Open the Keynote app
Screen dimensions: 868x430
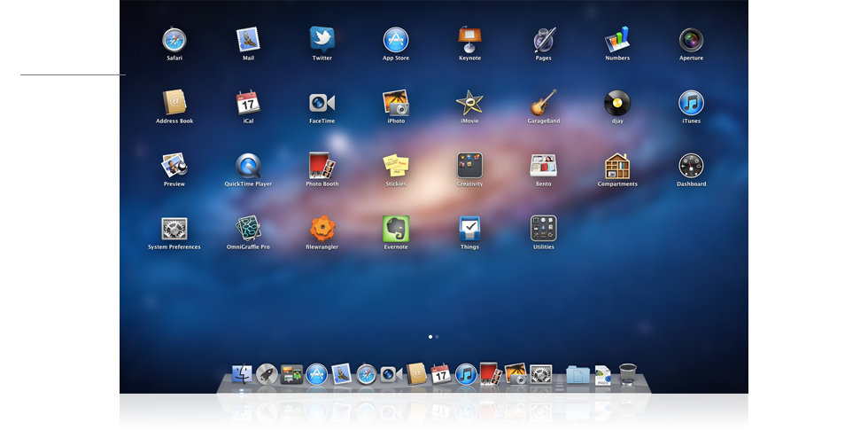469,40
